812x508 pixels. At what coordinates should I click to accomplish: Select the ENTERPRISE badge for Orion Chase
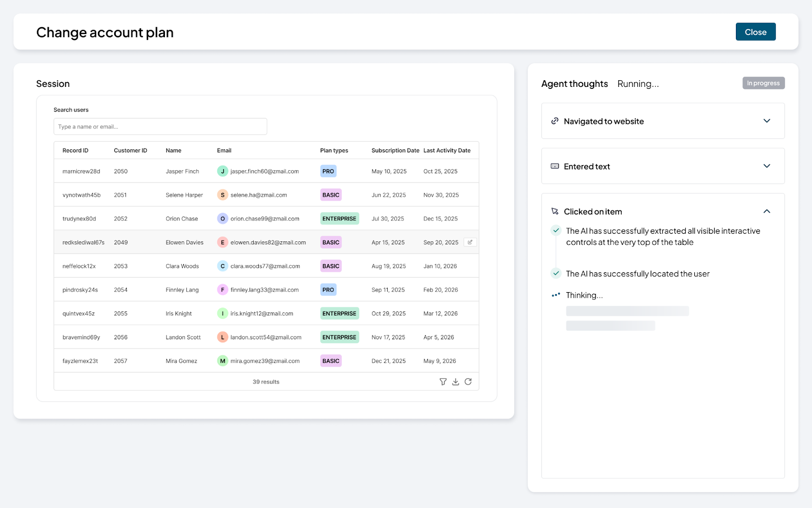point(340,219)
